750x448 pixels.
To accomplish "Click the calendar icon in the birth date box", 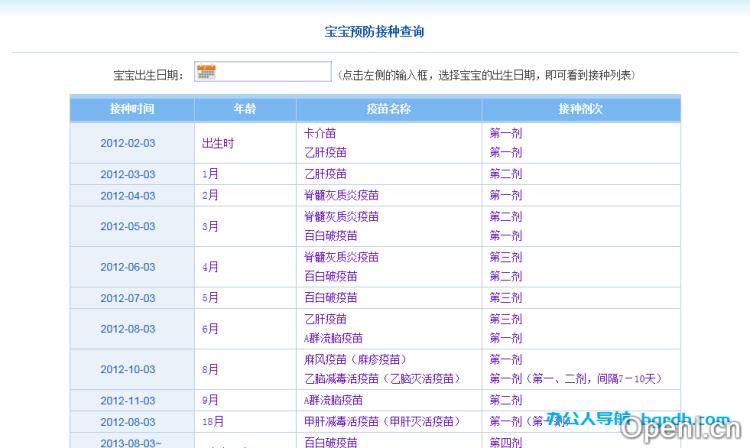I will point(206,72).
